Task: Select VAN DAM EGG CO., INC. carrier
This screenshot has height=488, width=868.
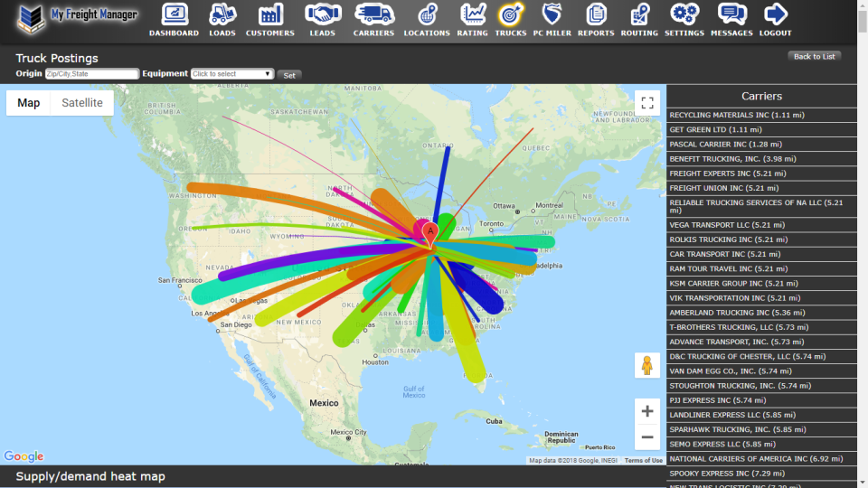Action: (x=761, y=371)
